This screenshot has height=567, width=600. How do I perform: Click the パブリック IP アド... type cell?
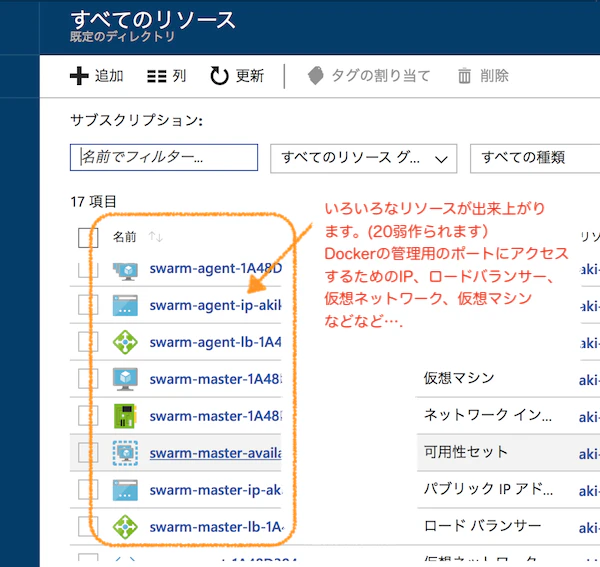[x=488, y=489]
